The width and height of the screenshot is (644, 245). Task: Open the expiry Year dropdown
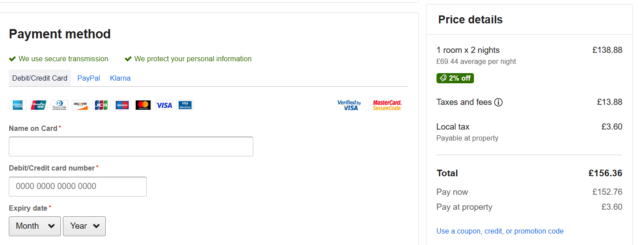point(84,226)
